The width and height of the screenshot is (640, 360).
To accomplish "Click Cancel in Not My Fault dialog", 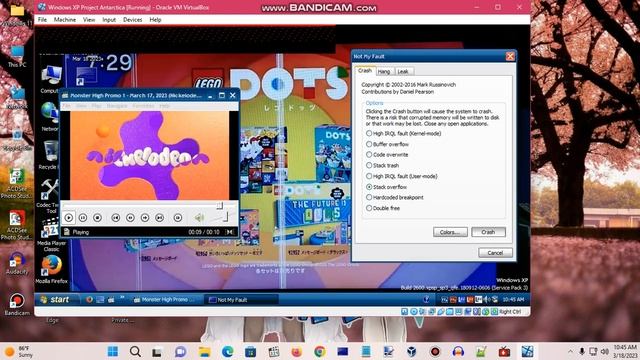I will click(495, 253).
